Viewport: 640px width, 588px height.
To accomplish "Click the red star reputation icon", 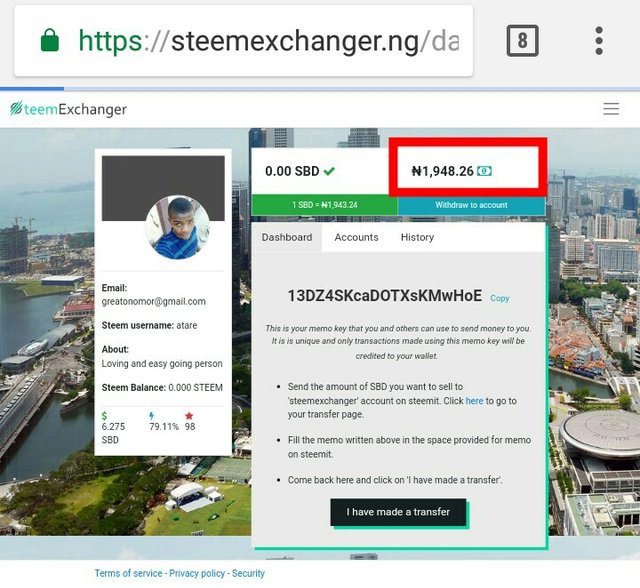I will point(189,416).
